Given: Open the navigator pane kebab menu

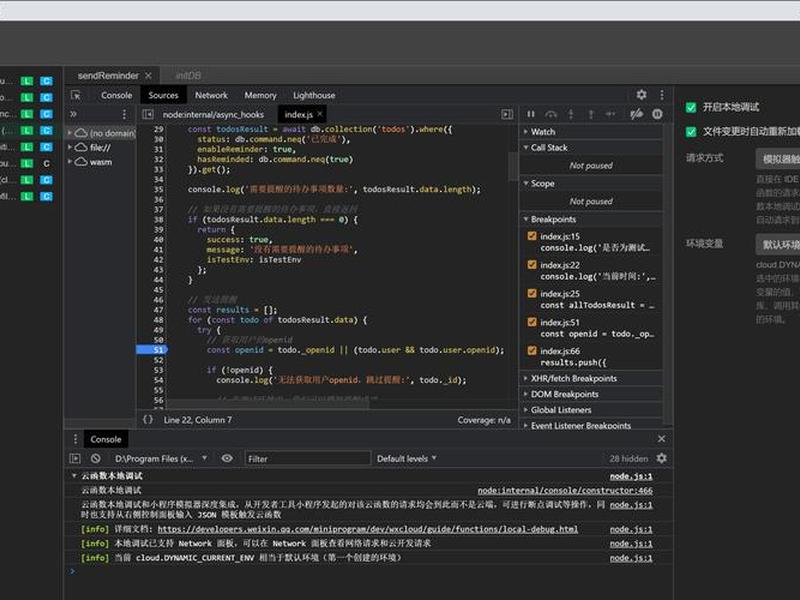Looking at the screenshot, I should pyautogui.click(x=124, y=114).
